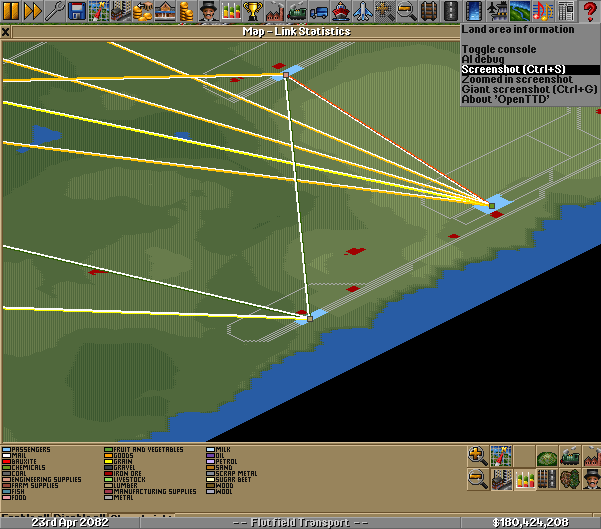
Task: Open the news messages newspaper icon
Action: (x=566, y=11)
